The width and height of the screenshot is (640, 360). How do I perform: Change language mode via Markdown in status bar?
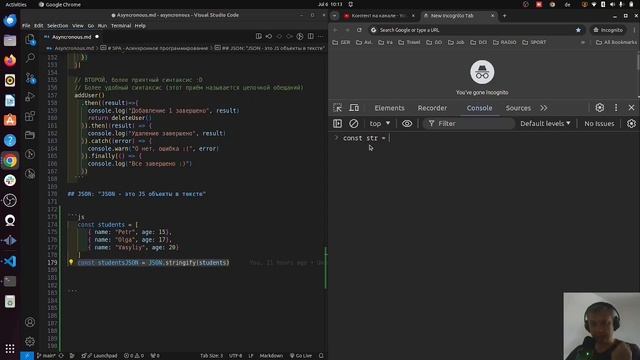click(x=271, y=356)
